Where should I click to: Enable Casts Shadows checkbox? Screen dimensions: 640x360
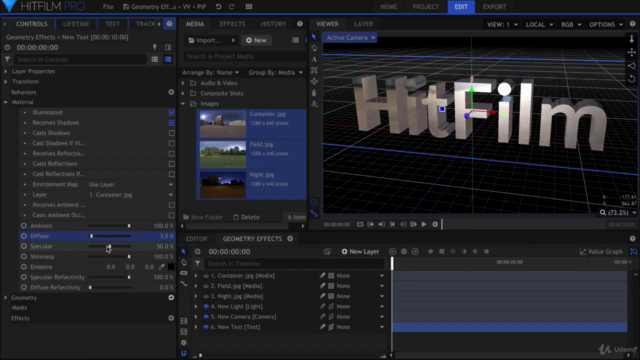coord(171,133)
